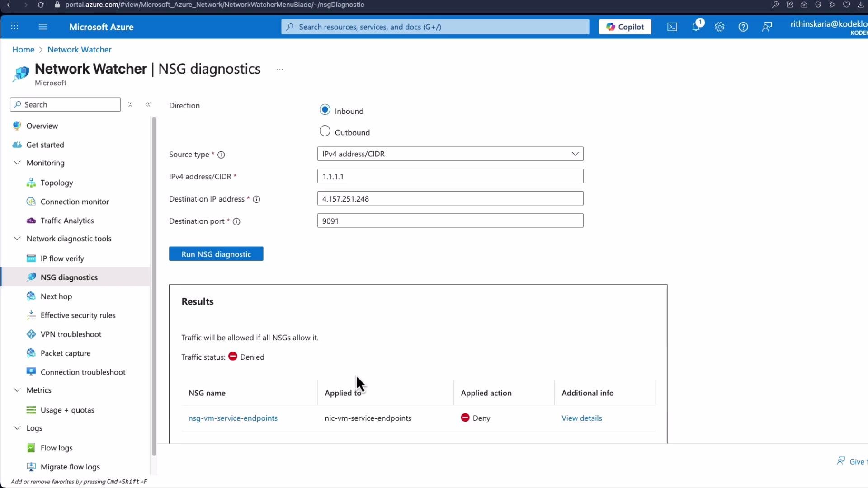Viewport: 868px width, 488px height.
Task: Open the Copilot button
Action: click(625, 27)
